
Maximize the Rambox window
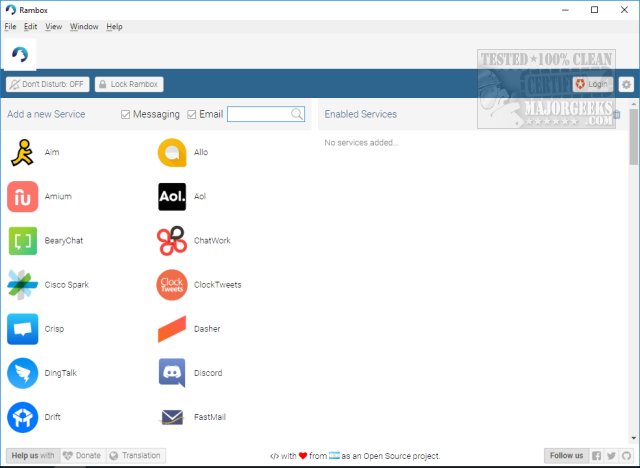pyautogui.click(x=595, y=10)
